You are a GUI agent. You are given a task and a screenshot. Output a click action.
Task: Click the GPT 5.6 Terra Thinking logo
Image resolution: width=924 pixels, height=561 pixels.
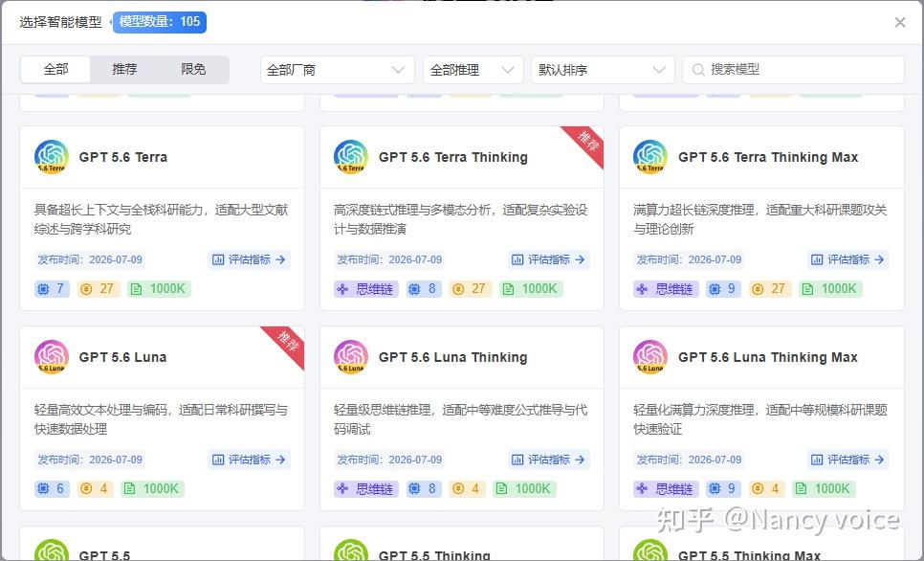[x=351, y=157]
